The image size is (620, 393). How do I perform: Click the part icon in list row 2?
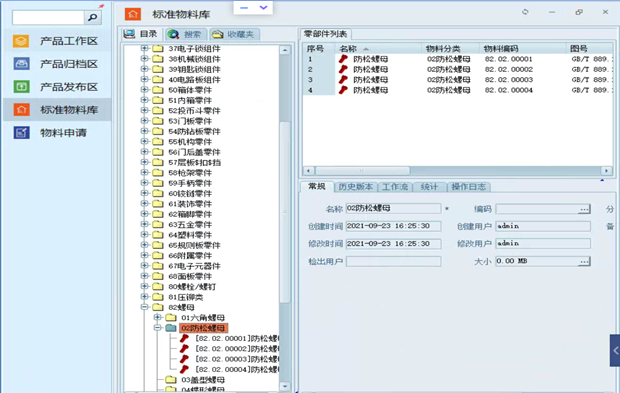click(x=343, y=69)
